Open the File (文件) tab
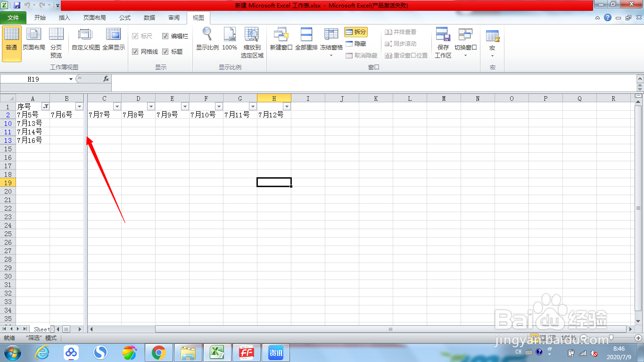This screenshot has height=362, width=644. 13,18
